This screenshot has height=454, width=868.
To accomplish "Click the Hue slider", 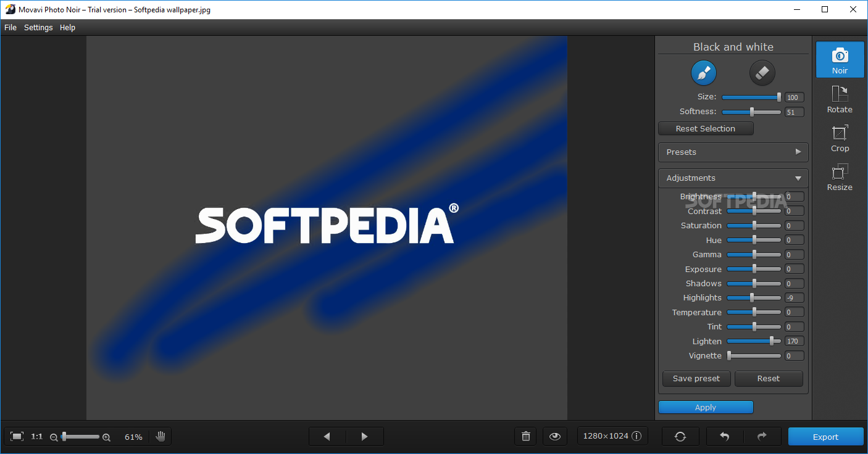I will [754, 240].
